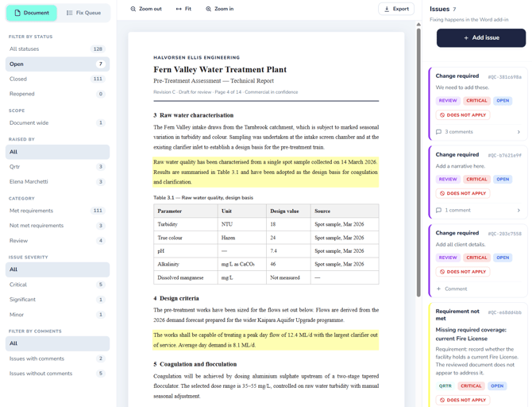Filter issues by Reopened status

tap(57, 94)
